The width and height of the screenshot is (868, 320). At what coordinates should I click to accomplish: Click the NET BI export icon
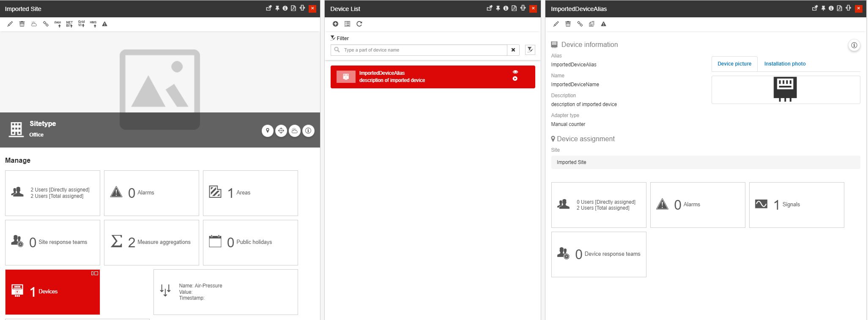pos(69,24)
